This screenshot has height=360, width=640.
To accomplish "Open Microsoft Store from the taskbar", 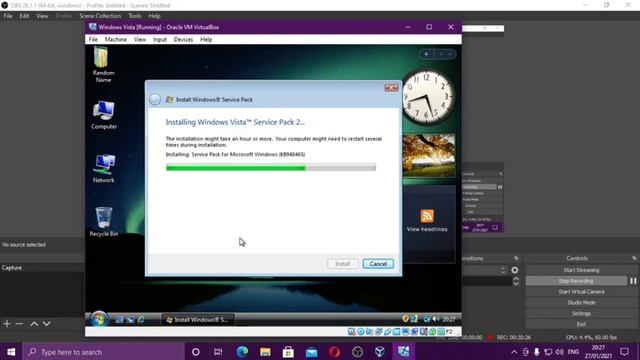I will pyautogui.click(x=288, y=352).
